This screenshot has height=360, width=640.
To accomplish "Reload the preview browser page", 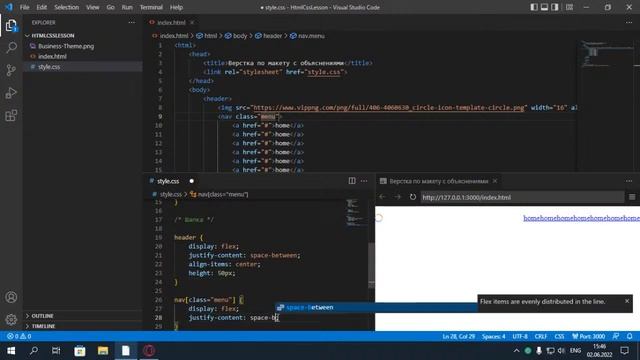I will [x=413, y=197].
